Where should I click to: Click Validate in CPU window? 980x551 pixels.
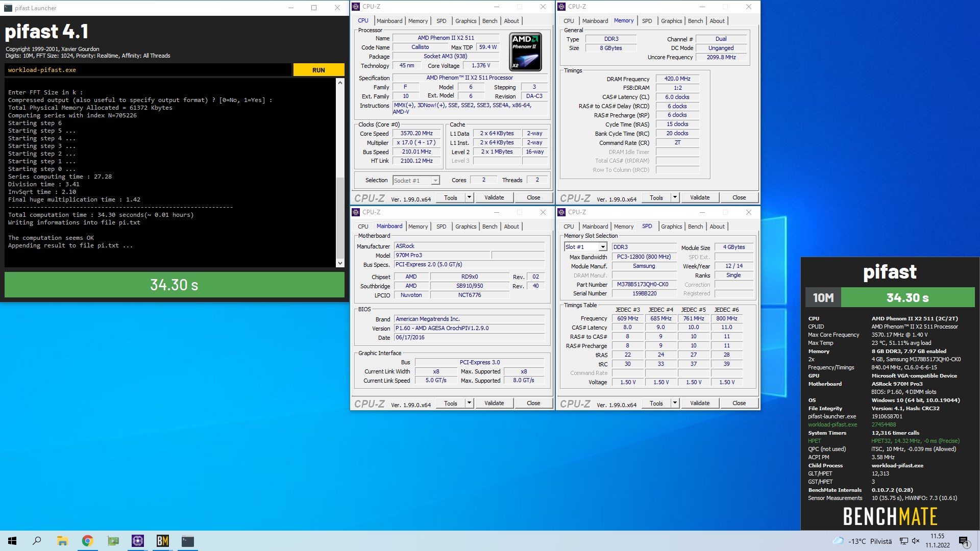click(494, 197)
